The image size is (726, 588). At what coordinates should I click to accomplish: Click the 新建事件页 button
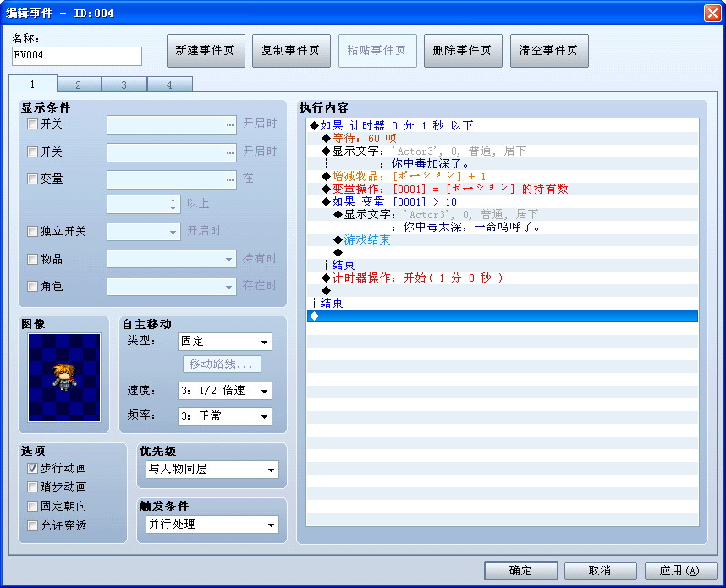[206, 51]
